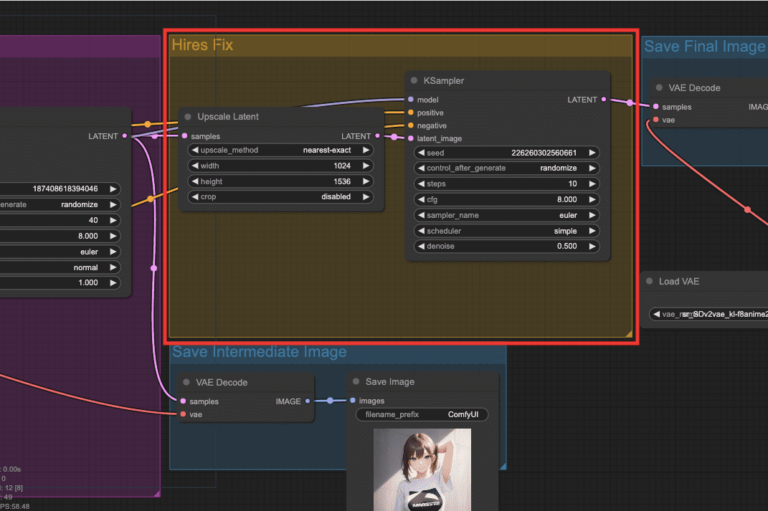Open the scheduler dropdown showing simple
Image resolution: width=768 pixels, height=511 pixels.
(x=505, y=230)
